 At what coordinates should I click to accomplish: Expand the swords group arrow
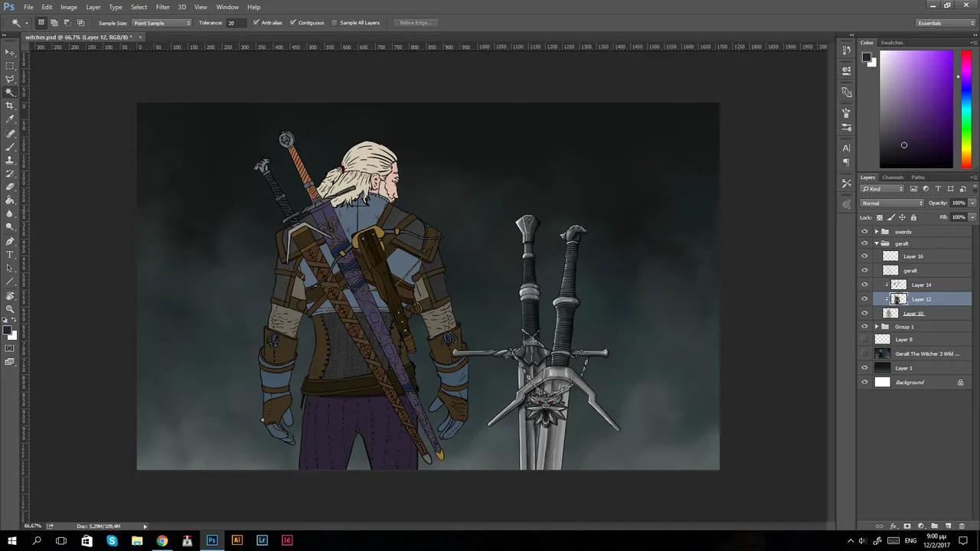click(x=877, y=231)
